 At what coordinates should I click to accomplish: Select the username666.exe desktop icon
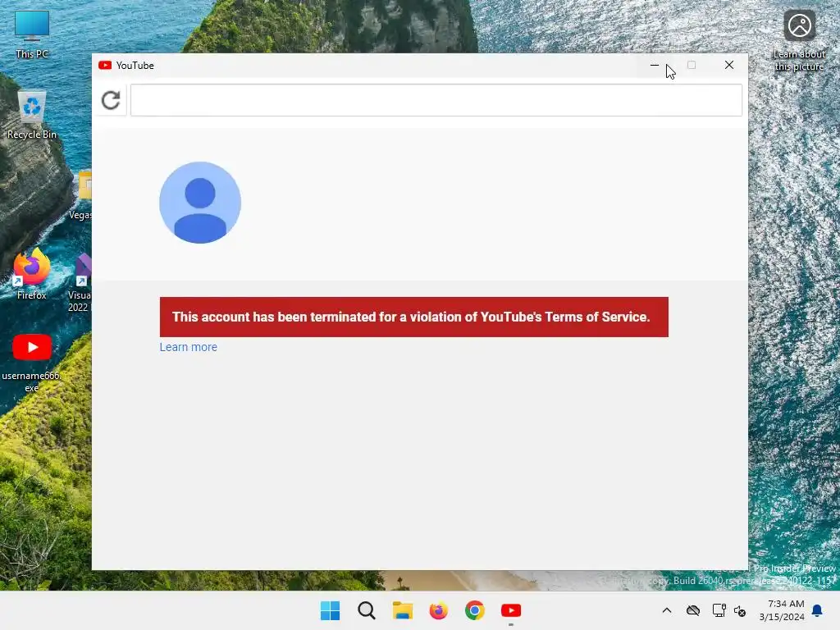pos(32,363)
